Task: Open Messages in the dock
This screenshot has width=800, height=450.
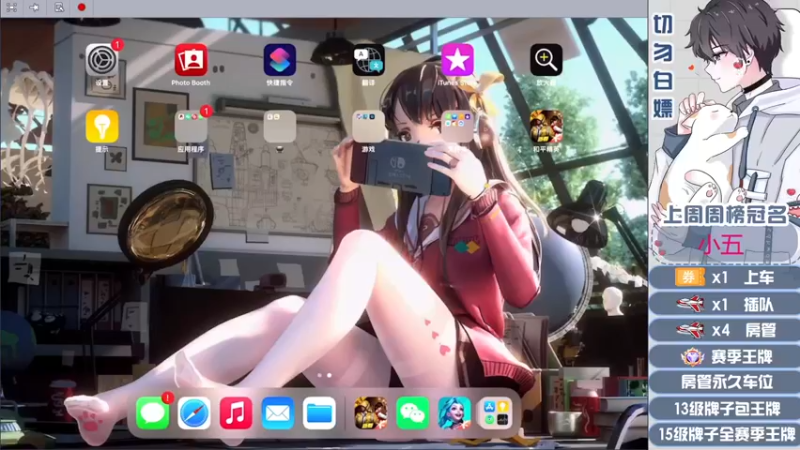Action: (x=153, y=413)
